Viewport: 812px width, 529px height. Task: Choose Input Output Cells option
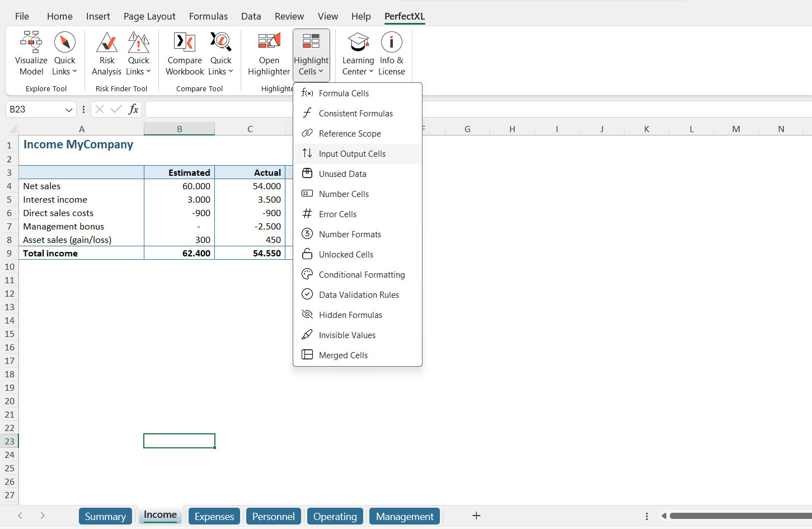pos(352,154)
